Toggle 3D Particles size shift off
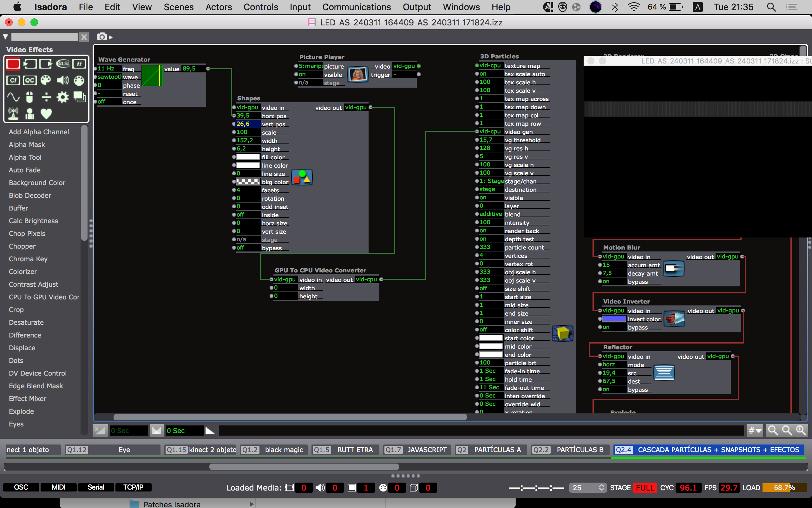Viewport: 812px width, 508px height. point(491,288)
